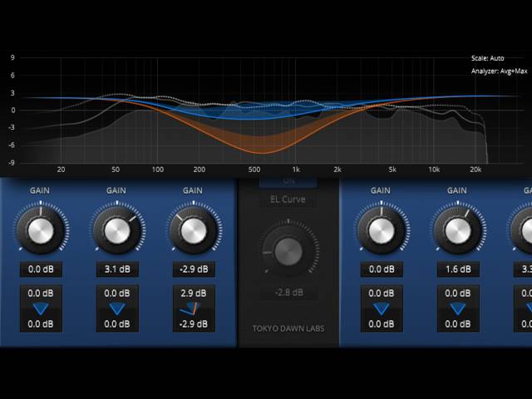This screenshot has width=532, height=399.
Task: Click the blue triangle under the 1.6 dB band
Action: 458,309
